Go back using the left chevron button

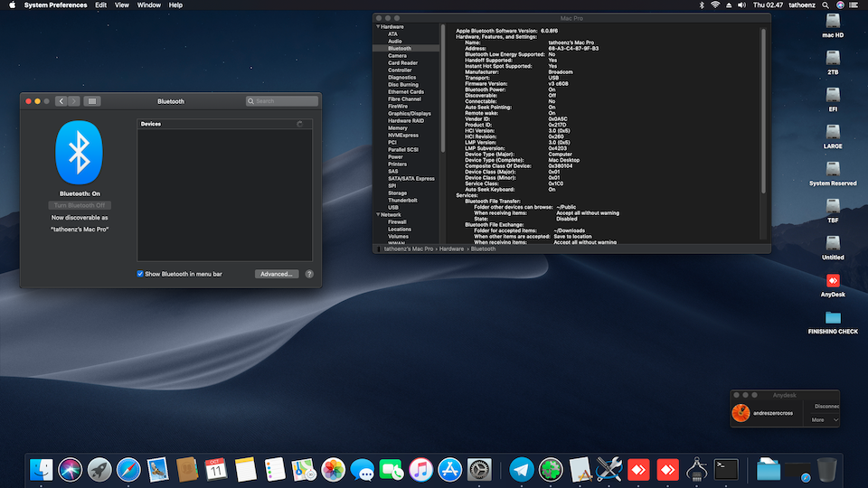coord(61,101)
